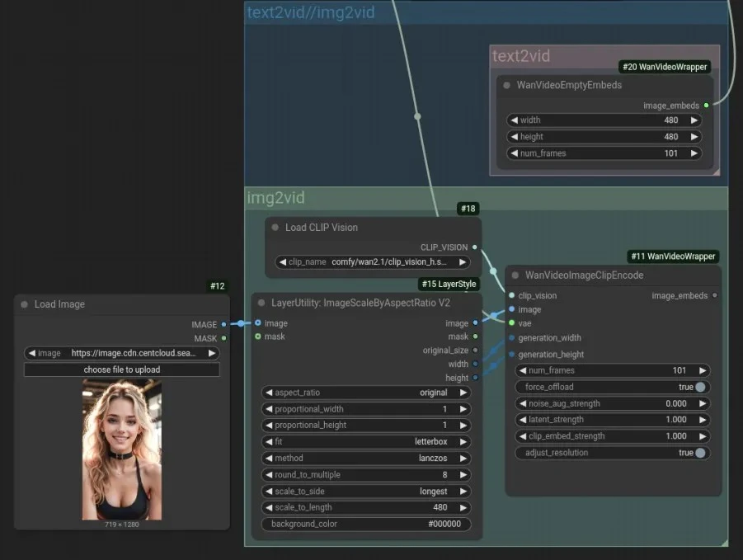Click the background_color #000000 field
The image size is (743, 560).
point(366,524)
